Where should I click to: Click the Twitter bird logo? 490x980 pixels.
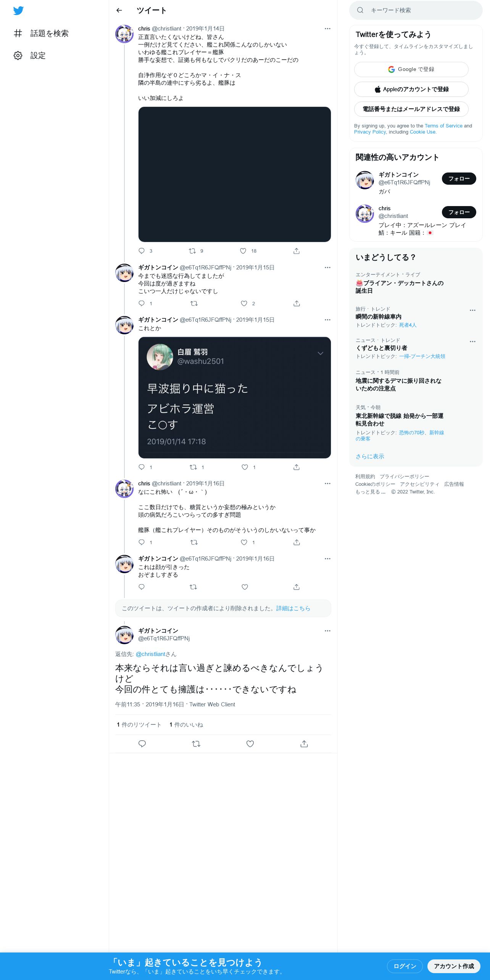(18, 11)
